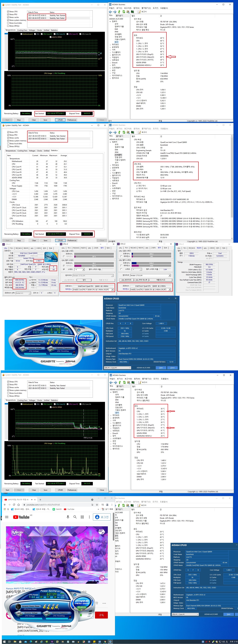Open reference CPU dropdown in CPU-Z with 정지 button
The width and height of the screenshot is (238, 644).
(x=93, y=290)
